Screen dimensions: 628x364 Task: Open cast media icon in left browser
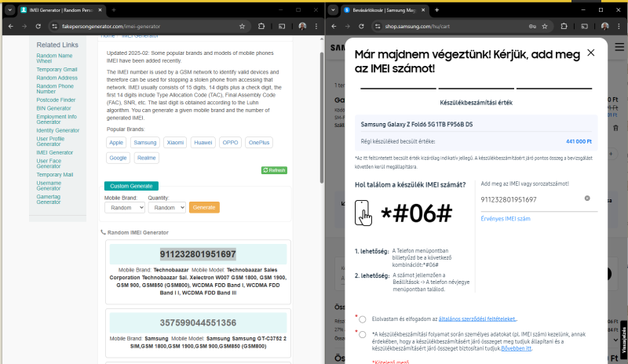(282, 27)
